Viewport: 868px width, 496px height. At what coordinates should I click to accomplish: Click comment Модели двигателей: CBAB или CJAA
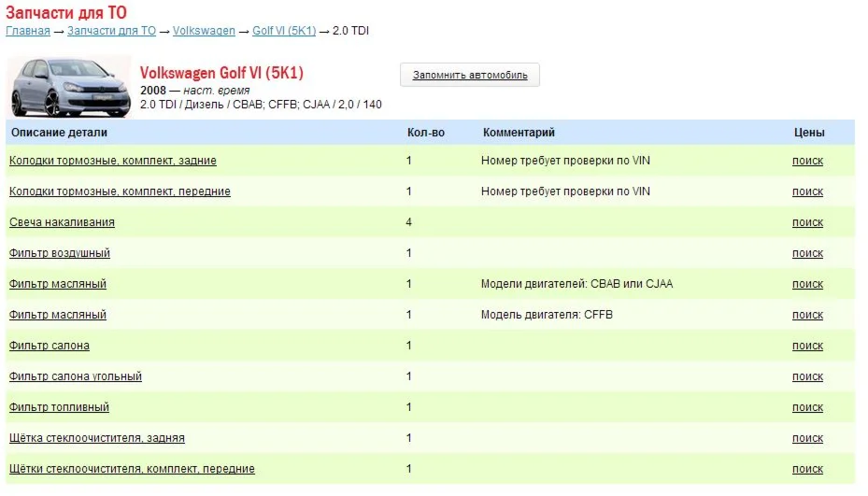coord(576,284)
